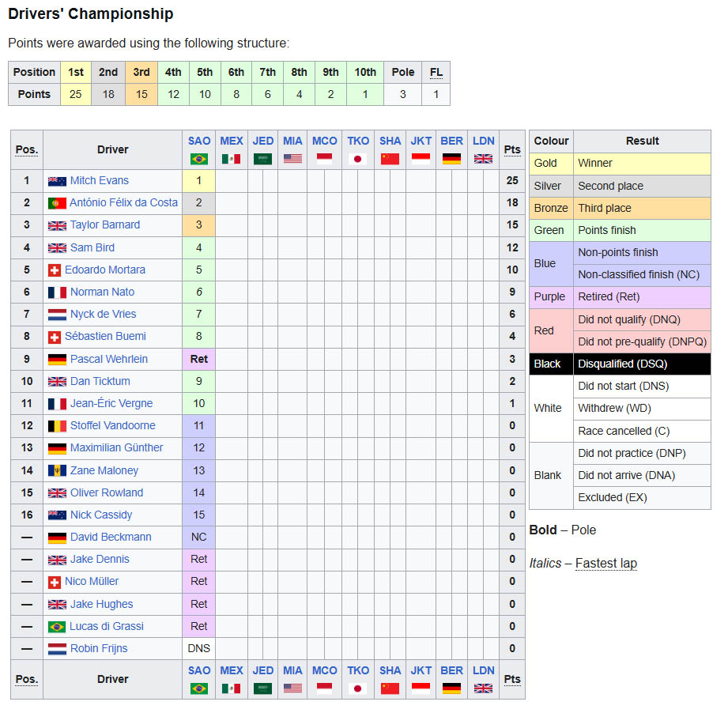Click the UK flag under the top LDN header
The height and width of the screenshot is (713, 728).
(x=483, y=159)
